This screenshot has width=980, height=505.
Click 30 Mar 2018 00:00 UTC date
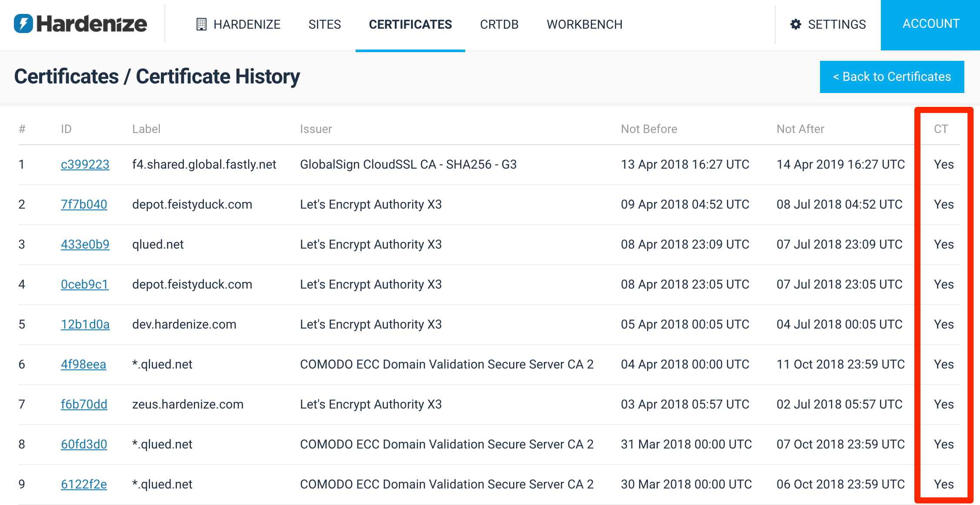[x=686, y=484]
